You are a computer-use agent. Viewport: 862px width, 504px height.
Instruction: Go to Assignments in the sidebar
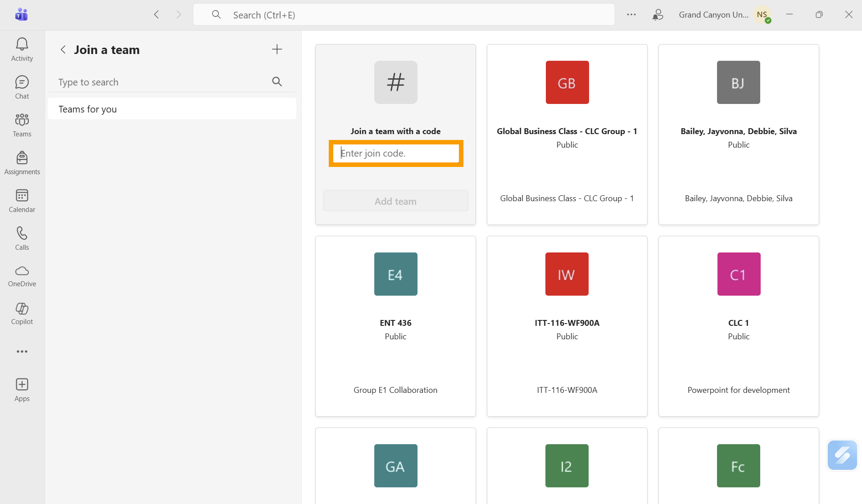coord(22,163)
